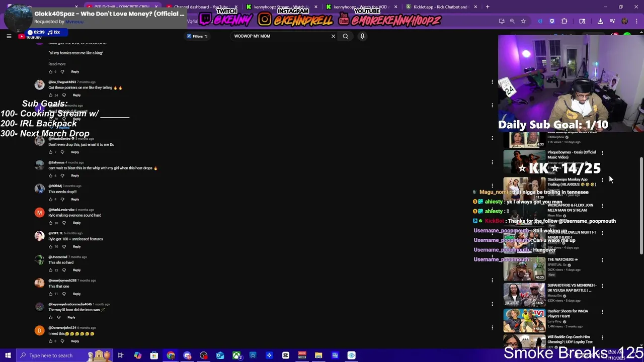
Task: Open the YouTube hamburger guide menu
Action: (9, 36)
